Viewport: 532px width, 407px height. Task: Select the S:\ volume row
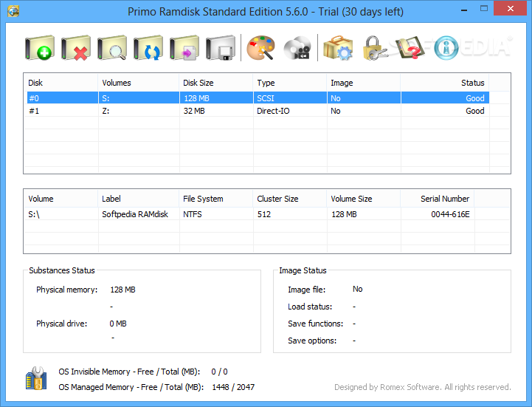(x=251, y=214)
